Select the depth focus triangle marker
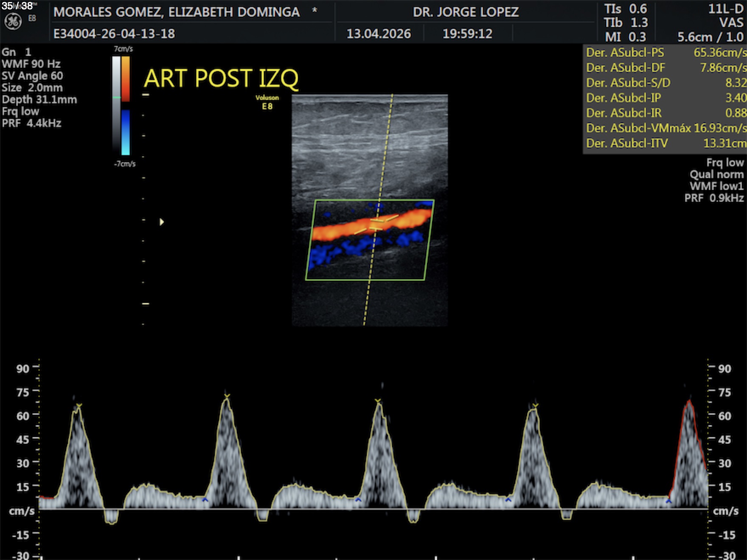This screenshot has height=560, width=747. point(162,222)
